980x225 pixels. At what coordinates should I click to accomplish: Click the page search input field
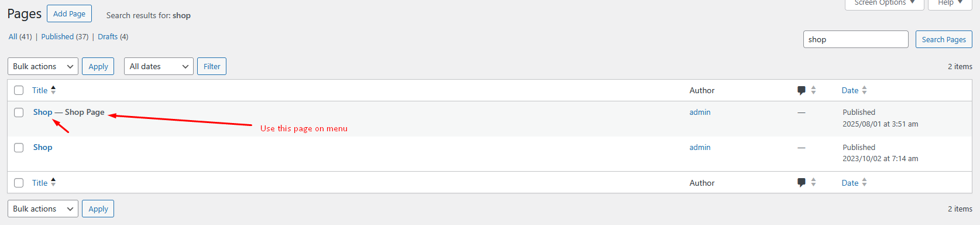[x=856, y=39]
